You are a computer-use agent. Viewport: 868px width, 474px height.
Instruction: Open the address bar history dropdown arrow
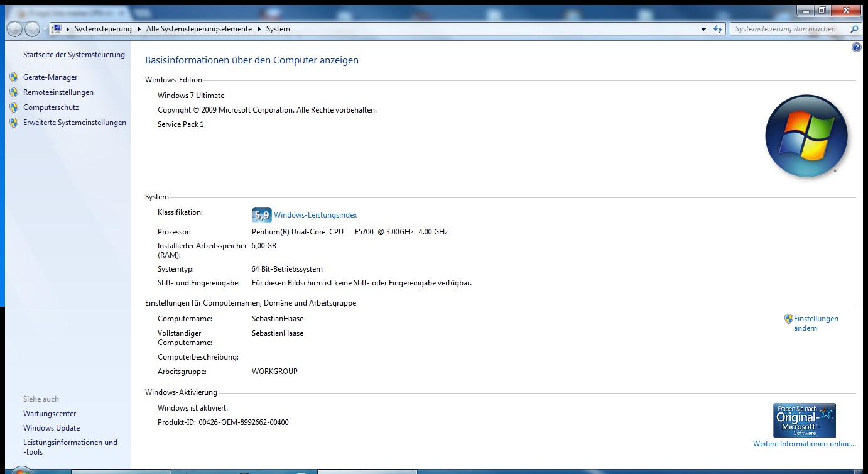pos(703,29)
